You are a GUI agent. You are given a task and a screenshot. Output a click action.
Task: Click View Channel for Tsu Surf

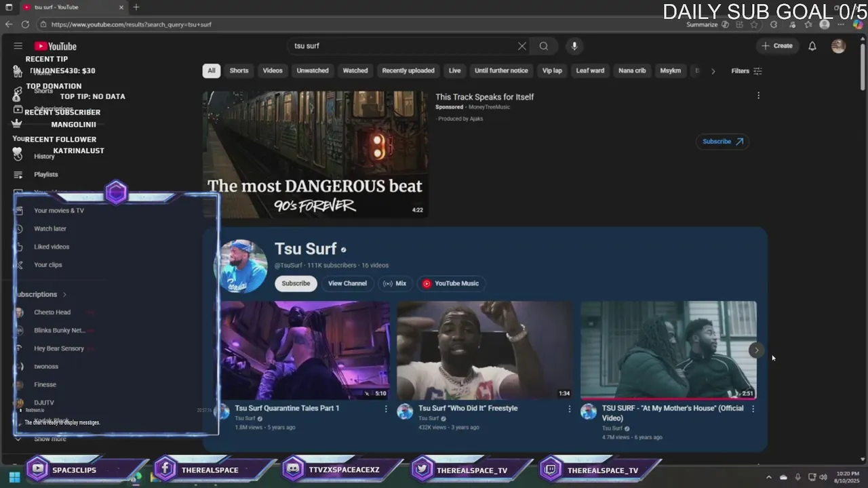click(x=347, y=283)
